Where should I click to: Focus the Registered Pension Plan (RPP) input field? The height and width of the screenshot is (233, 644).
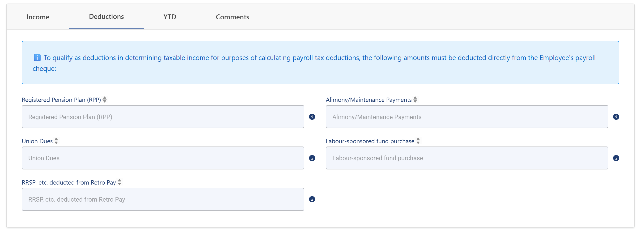coord(163,117)
